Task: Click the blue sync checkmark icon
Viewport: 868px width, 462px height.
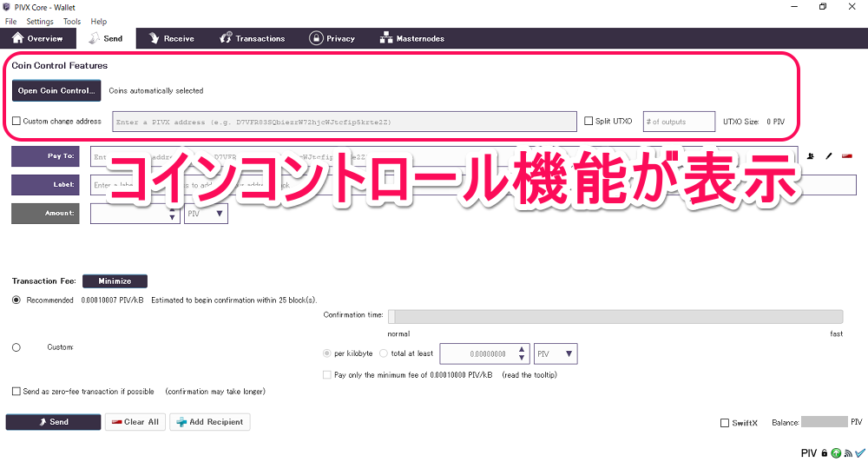Action: click(x=858, y=453)
